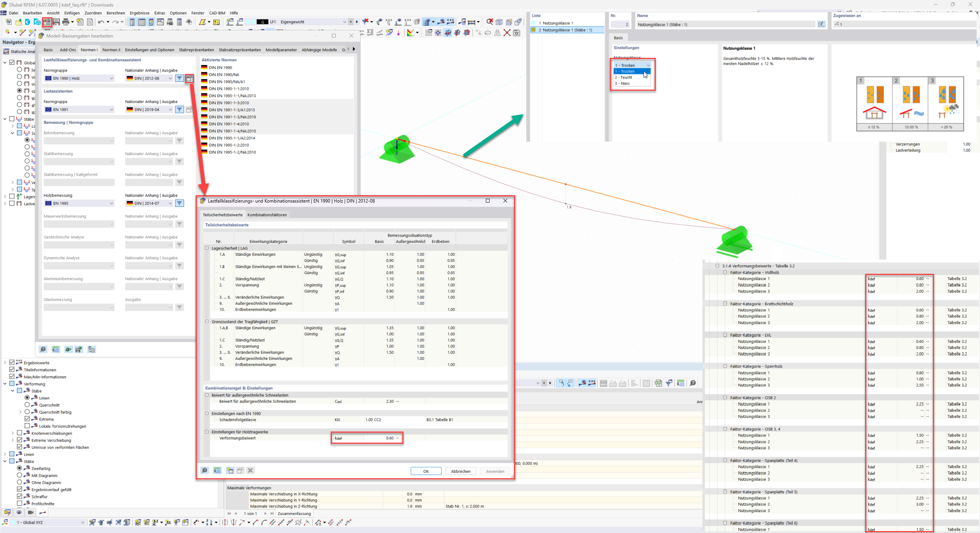
Task: Click the Anwenden button
Action: click(495, 471)
